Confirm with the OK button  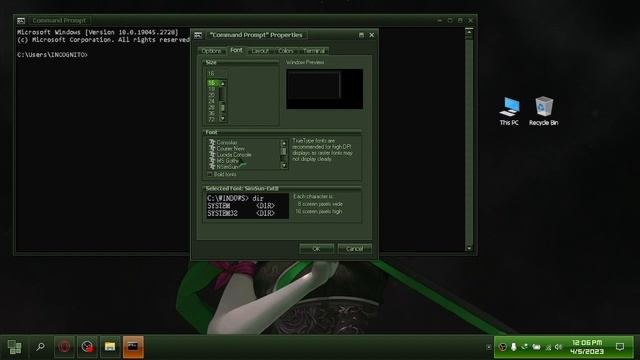coord(316,249)
